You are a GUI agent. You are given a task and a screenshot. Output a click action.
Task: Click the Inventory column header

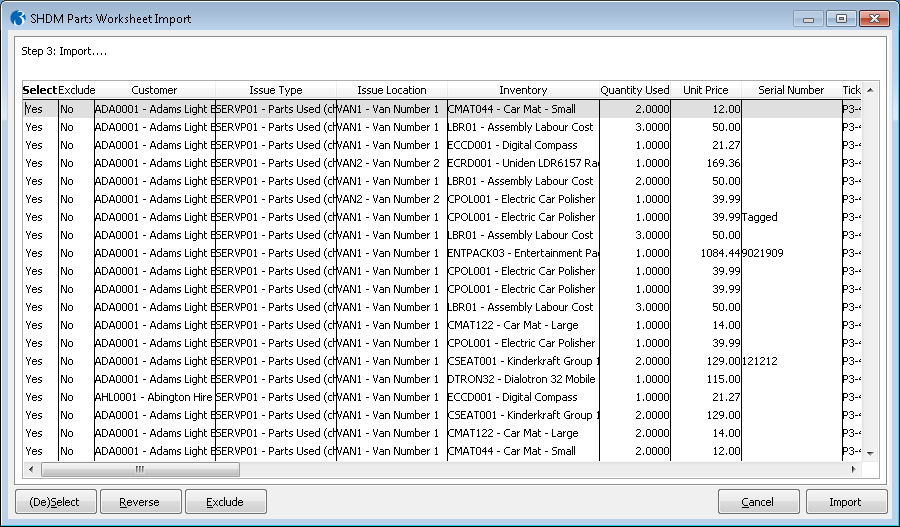523,90
